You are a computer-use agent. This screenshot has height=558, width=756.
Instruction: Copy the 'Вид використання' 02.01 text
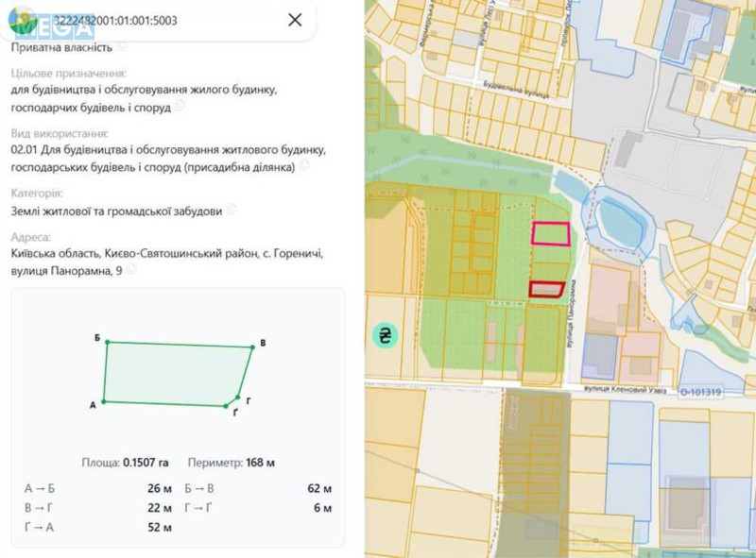[x=304, y=165]
